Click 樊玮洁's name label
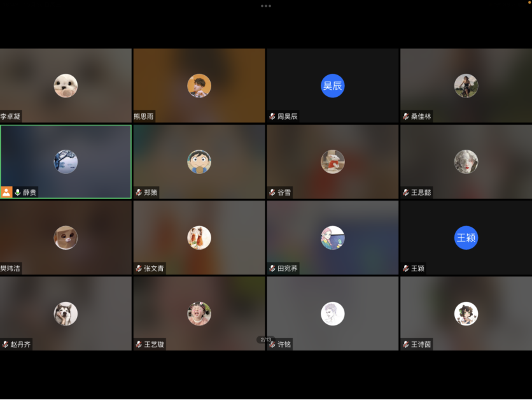Screen dimensions: 532x400 point(11,269)
